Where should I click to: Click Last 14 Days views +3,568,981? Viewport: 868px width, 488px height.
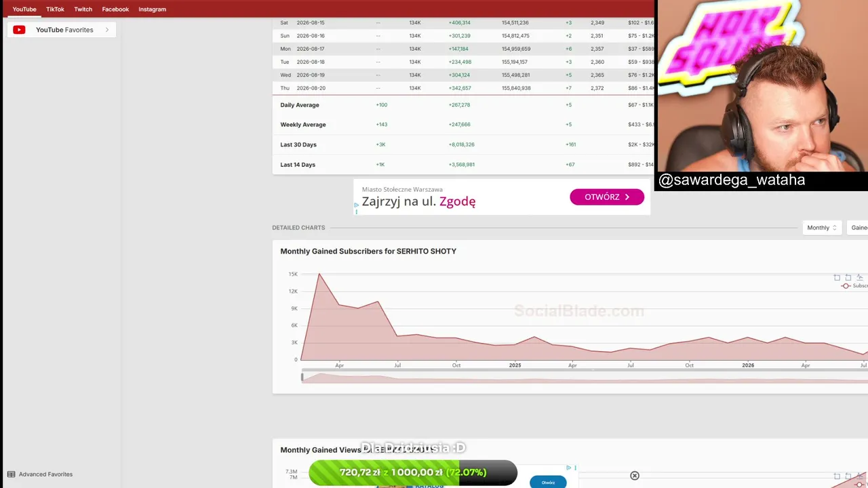coord(461,165)
